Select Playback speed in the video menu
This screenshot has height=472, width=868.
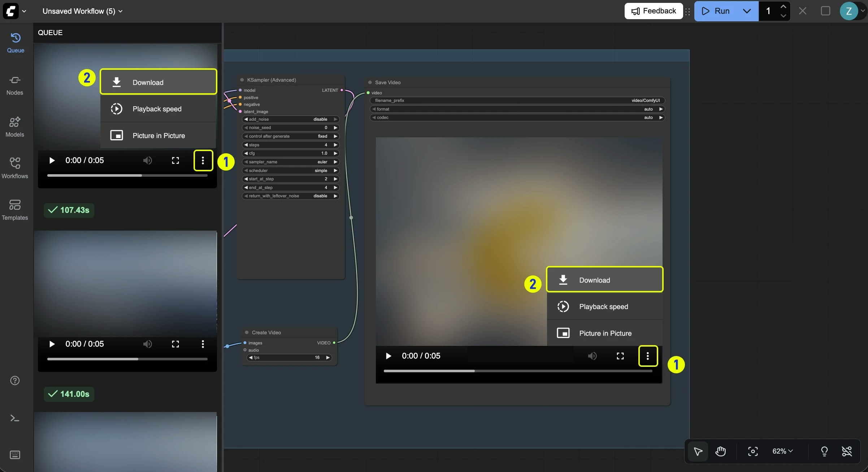604,306
